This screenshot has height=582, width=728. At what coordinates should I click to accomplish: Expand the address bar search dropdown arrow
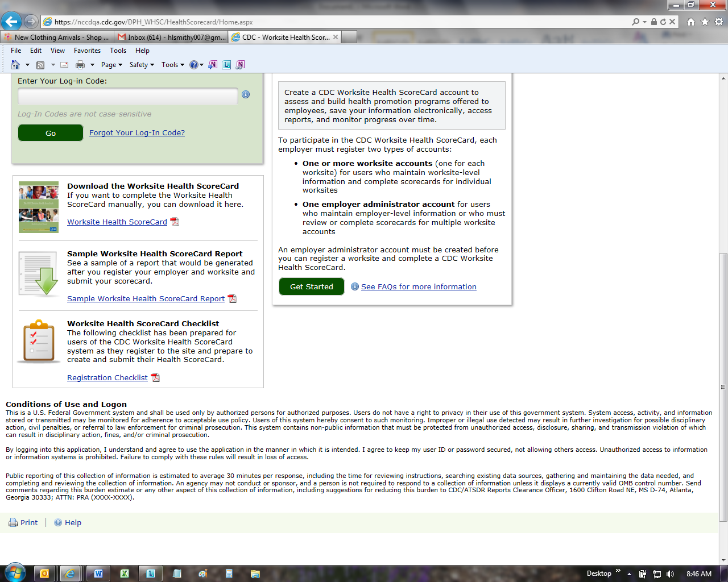coord(644,22)
